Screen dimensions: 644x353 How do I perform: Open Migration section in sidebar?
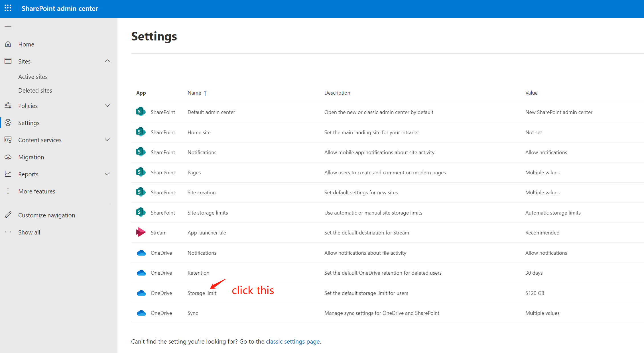pyautogui.click(x=31, y=157)
